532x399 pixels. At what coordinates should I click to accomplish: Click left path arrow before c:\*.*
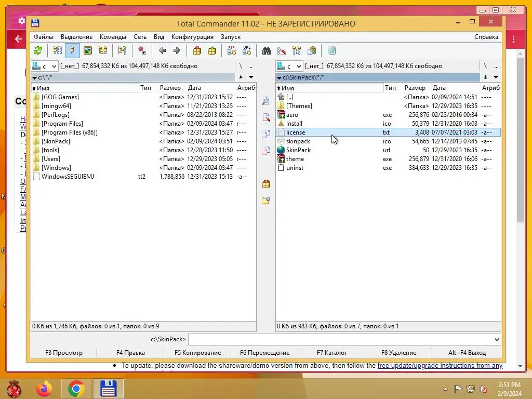[x=34, y=78]
